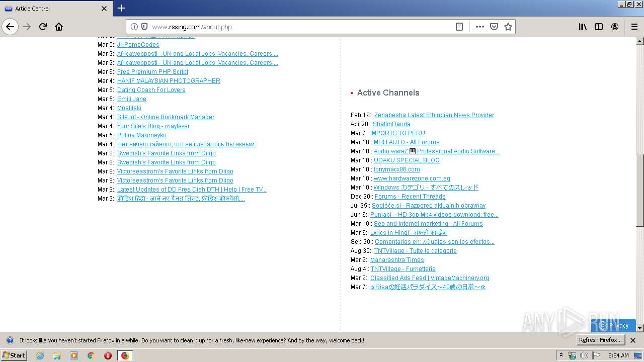Toggle reader view icon
This screenshot has height=362, width=644.
(x=459, y=27)
